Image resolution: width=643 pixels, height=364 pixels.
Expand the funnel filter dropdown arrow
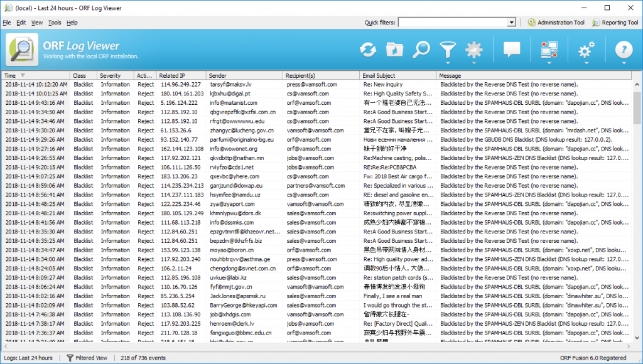[x=448, y=63]
